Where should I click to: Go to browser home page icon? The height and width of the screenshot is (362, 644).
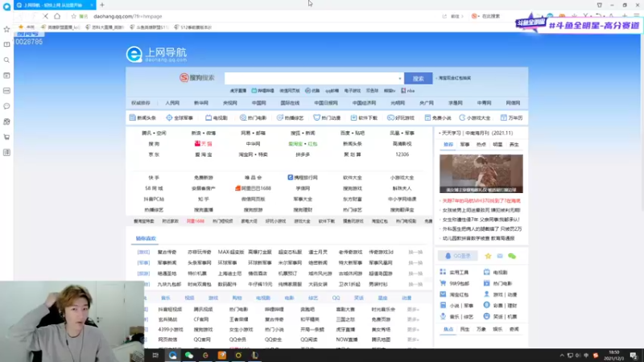tap(57, 16)
